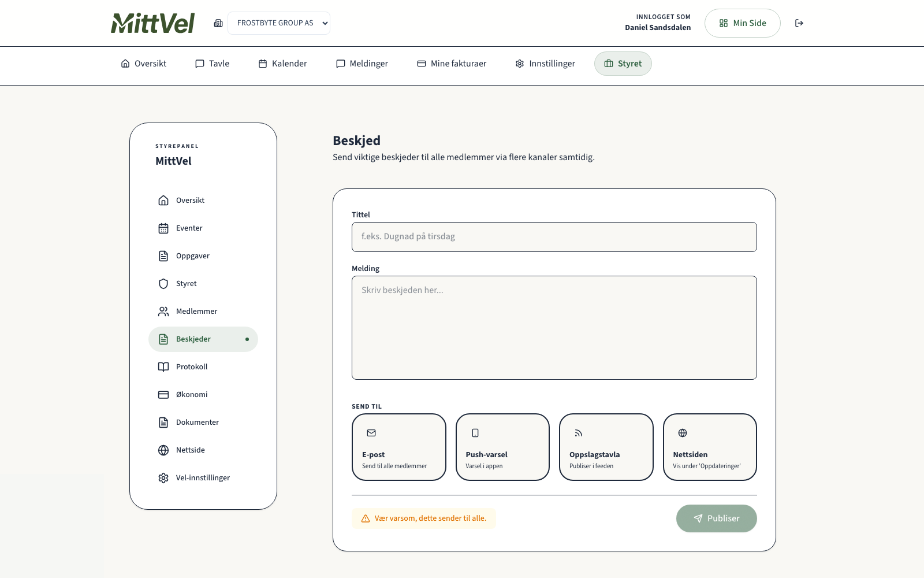Click the Medlemmer people icon
Screen dimensions: 924x578
click(163, 312)
